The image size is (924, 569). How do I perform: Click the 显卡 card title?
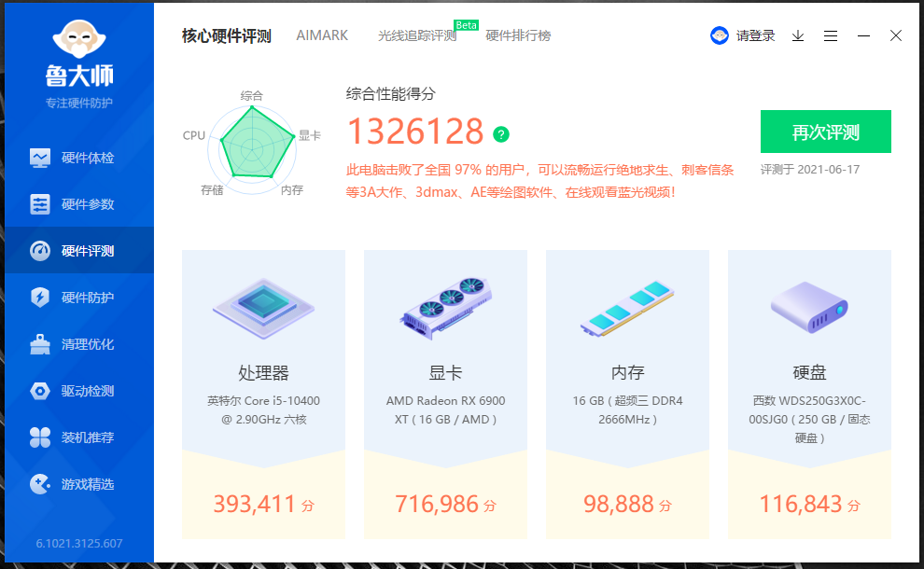click(445, 372)
